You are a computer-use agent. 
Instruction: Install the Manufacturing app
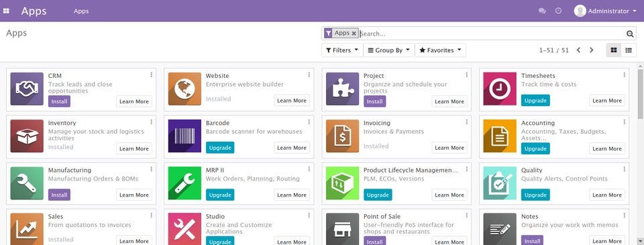coord(59,195)
